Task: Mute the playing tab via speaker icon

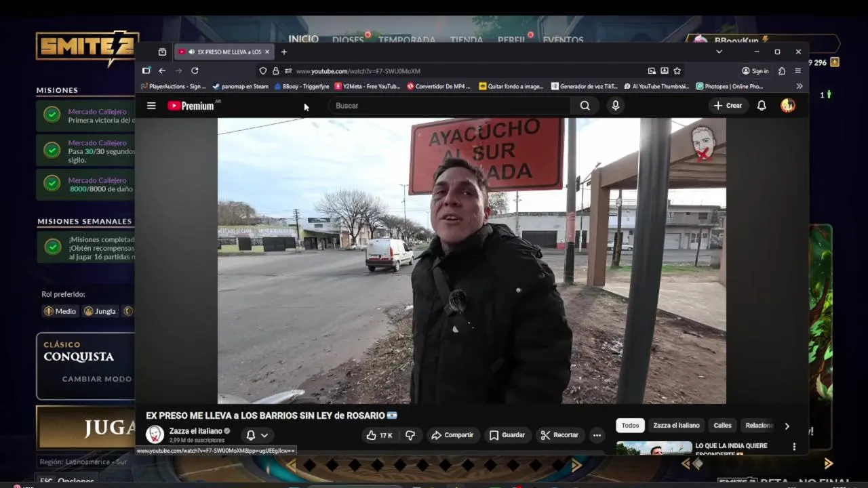Action: click(x=191, y=52)
